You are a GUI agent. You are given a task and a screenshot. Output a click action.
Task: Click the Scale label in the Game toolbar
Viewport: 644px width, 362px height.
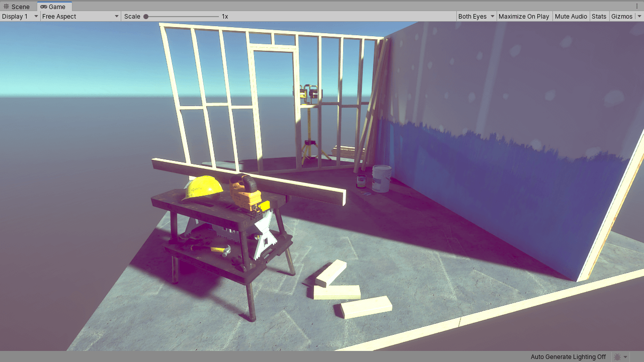(132, 16)
